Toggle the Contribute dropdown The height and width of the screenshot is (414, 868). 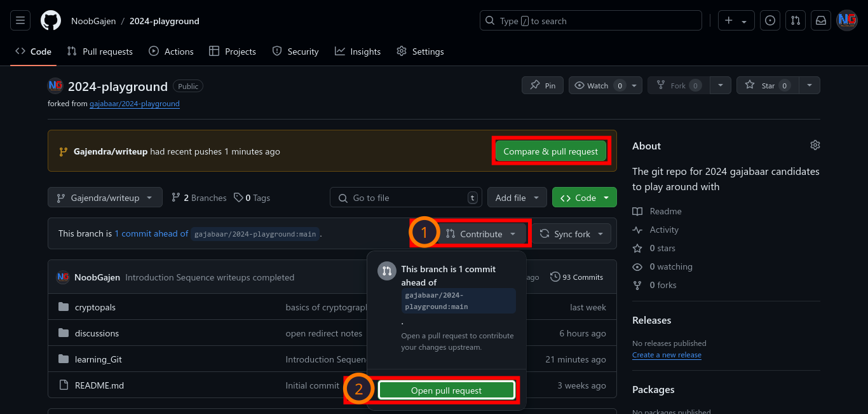[x=481, y=234]
